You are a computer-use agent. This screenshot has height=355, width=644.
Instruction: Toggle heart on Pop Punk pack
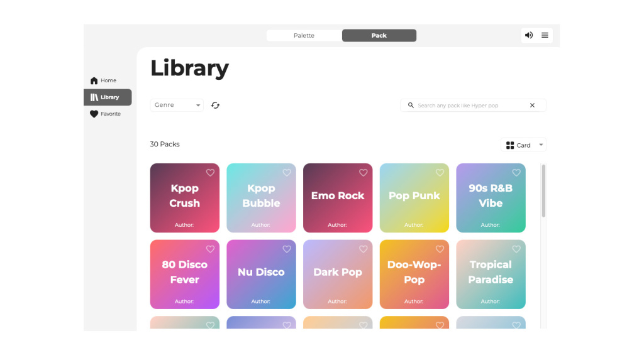[x=440, y=173]
